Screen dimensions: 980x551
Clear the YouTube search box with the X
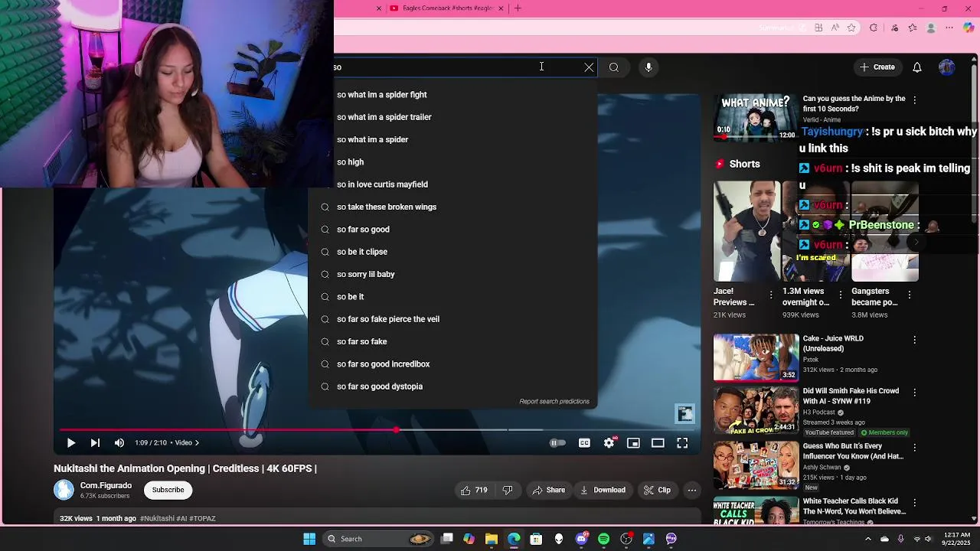589,67
